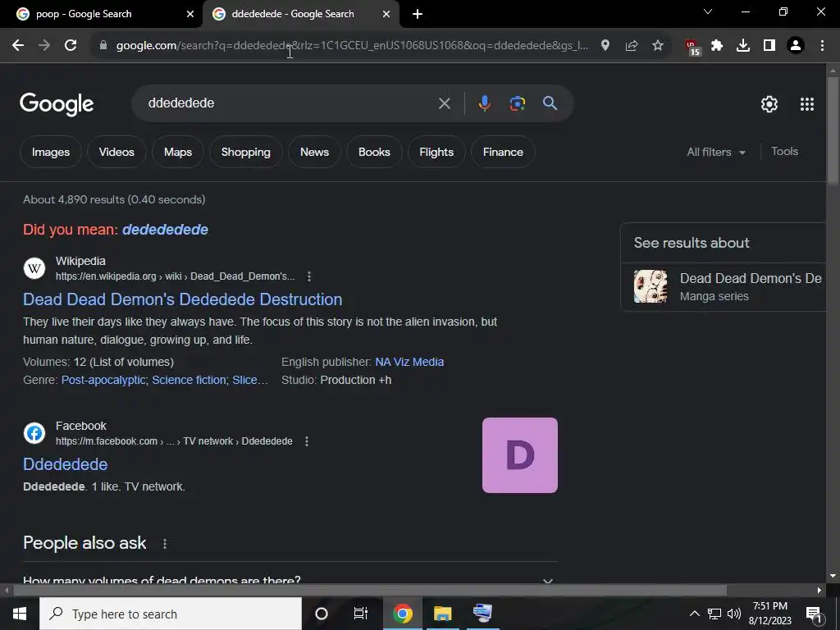
Task: Share this page icon
Action: pos(632,46)
